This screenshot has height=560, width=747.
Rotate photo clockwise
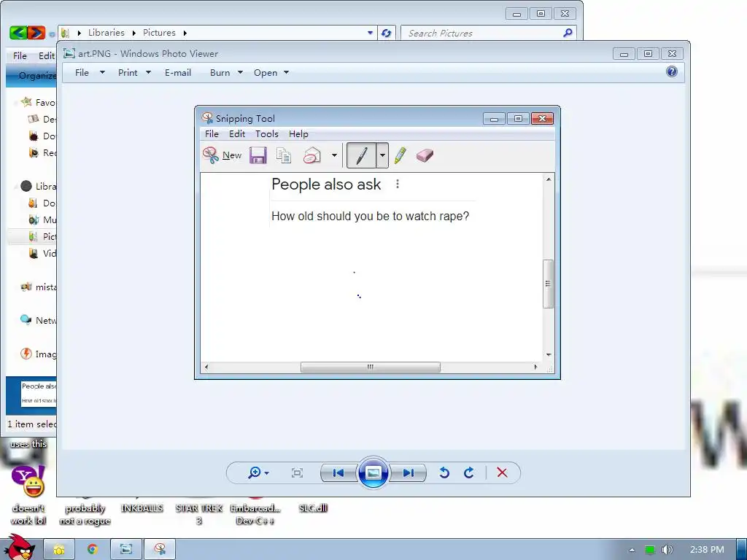469,472
